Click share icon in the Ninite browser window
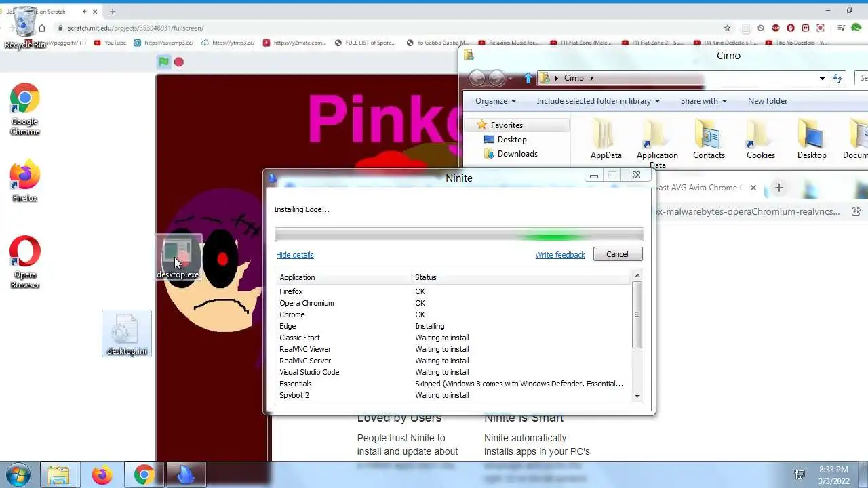The image size is (868, 488). [x=856, y=211]
